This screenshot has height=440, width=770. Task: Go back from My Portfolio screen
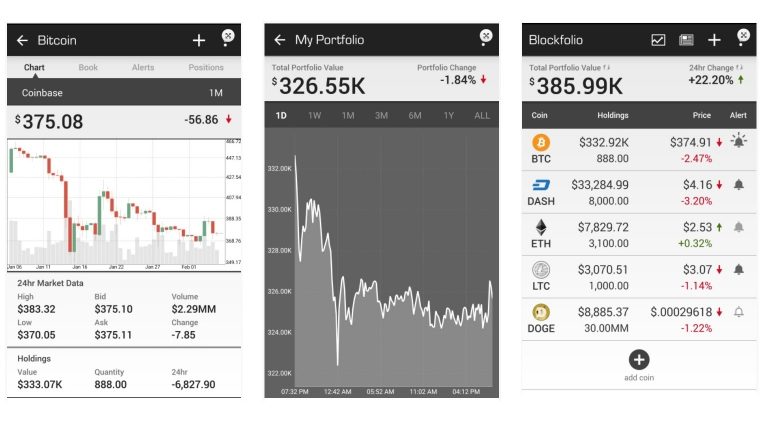(280, 41)
